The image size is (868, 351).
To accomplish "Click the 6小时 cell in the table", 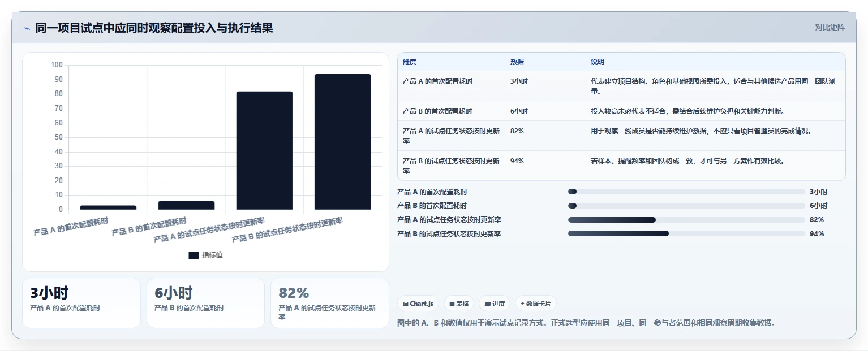I will pyautogui.click(x=519, y=111).
